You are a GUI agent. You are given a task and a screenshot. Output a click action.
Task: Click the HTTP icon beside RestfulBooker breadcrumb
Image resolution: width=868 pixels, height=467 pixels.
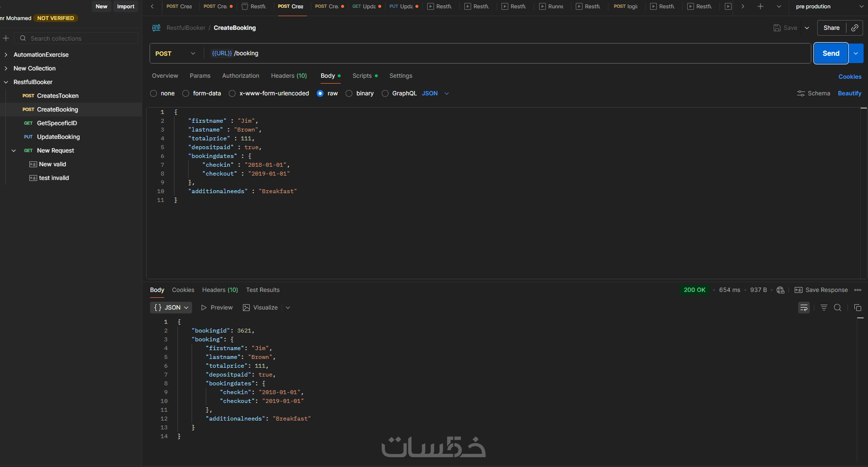pos(156,28)
